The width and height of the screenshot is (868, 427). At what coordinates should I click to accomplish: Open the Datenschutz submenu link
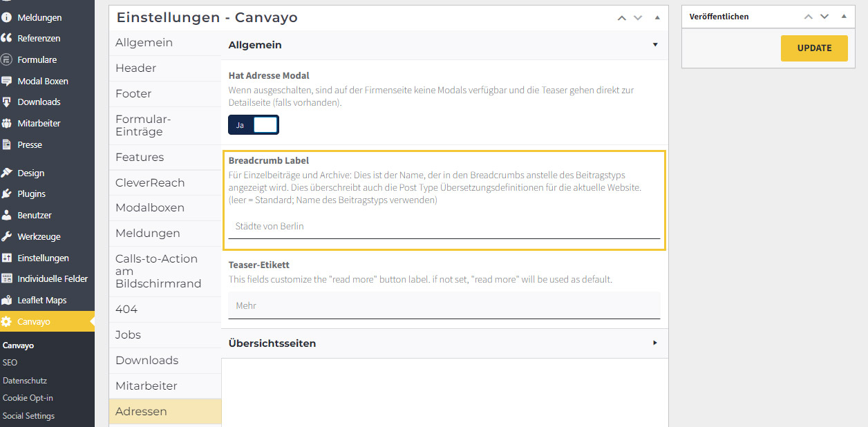[x=25, y=381]
